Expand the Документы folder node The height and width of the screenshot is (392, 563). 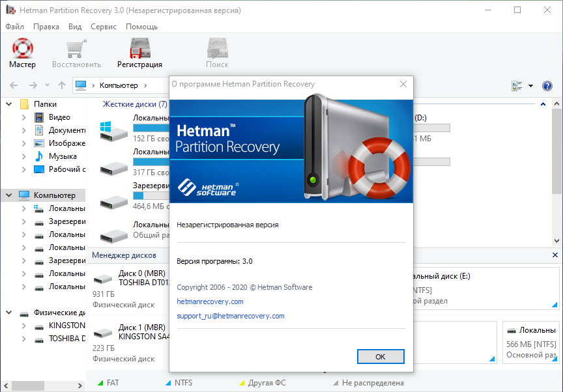tap(23, 130)
